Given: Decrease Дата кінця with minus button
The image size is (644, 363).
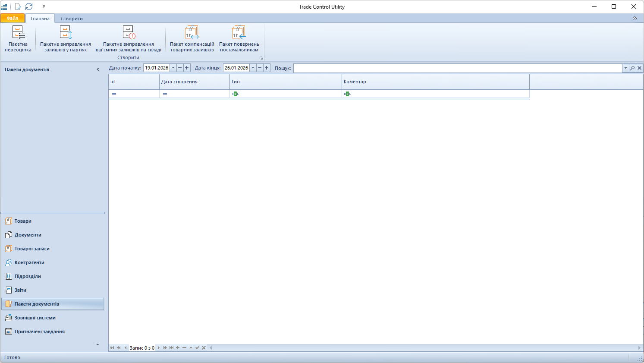Looking at the screenshot, I should coord(260,68).
